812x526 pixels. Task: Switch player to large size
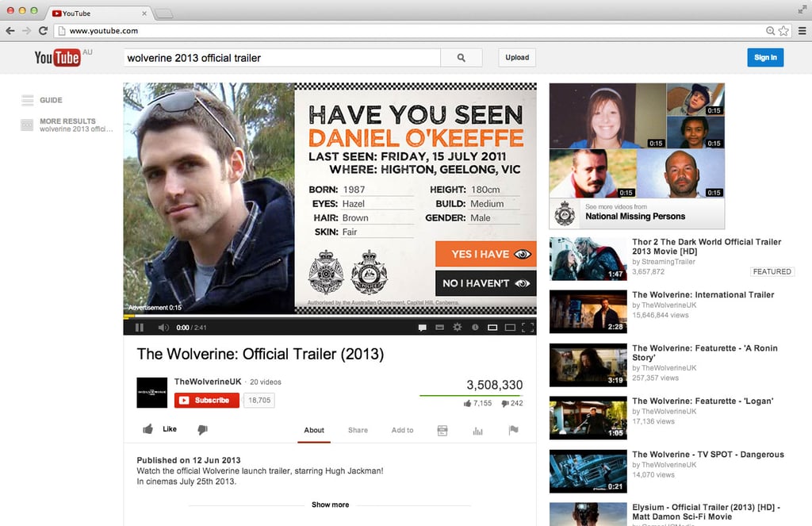tap(510, 328)
